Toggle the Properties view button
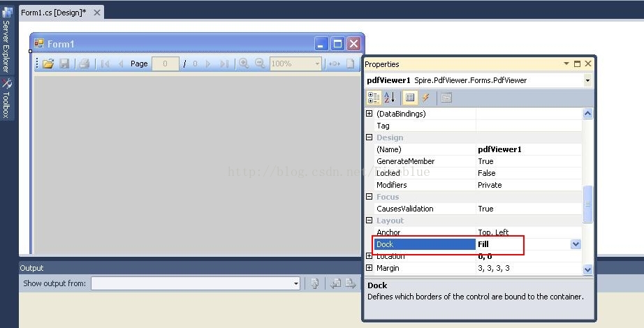The width and height of the screenshot is (644, 328). (410, 98)
